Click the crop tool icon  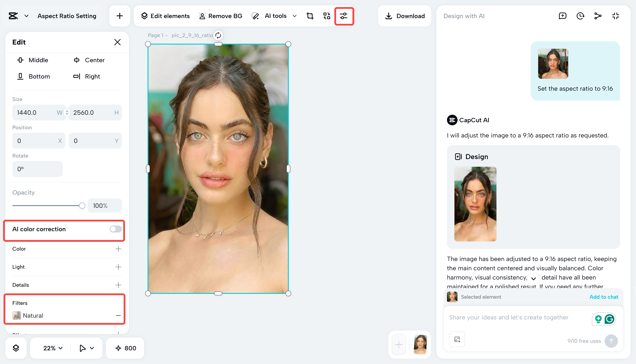pos(310,16)
